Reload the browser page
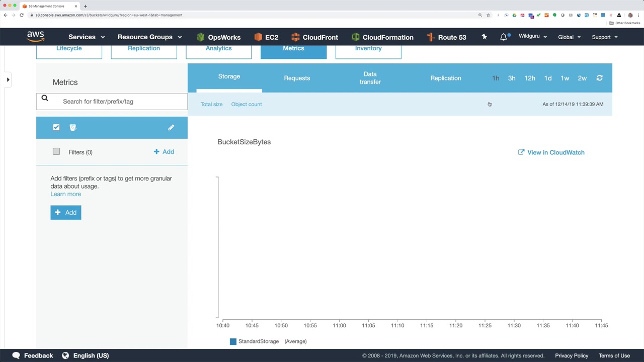 tap(22, 15)
